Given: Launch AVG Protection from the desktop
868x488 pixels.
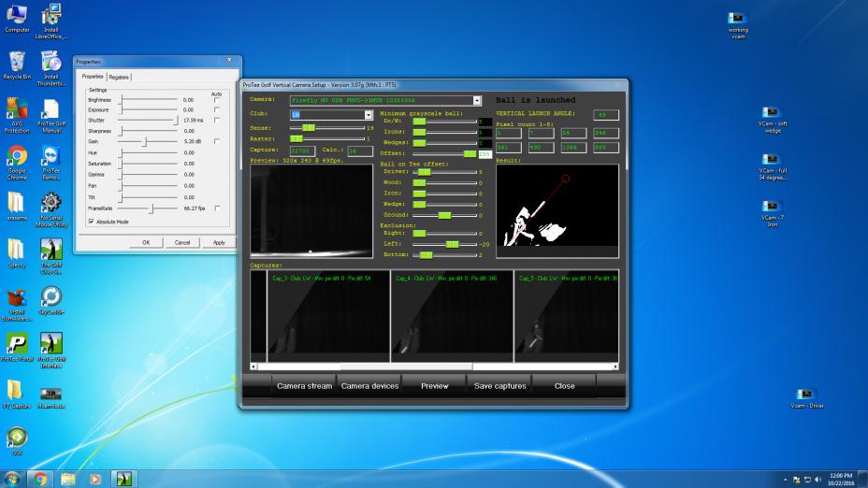Looking at the screenshot, I should pyautogui.click(x=17, y=116).
